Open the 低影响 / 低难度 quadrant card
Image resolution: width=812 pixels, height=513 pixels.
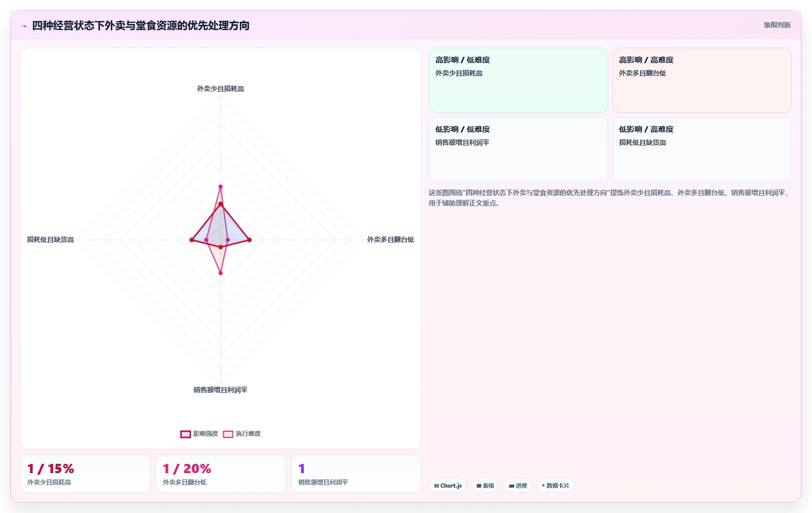click(x=518, y=150)
